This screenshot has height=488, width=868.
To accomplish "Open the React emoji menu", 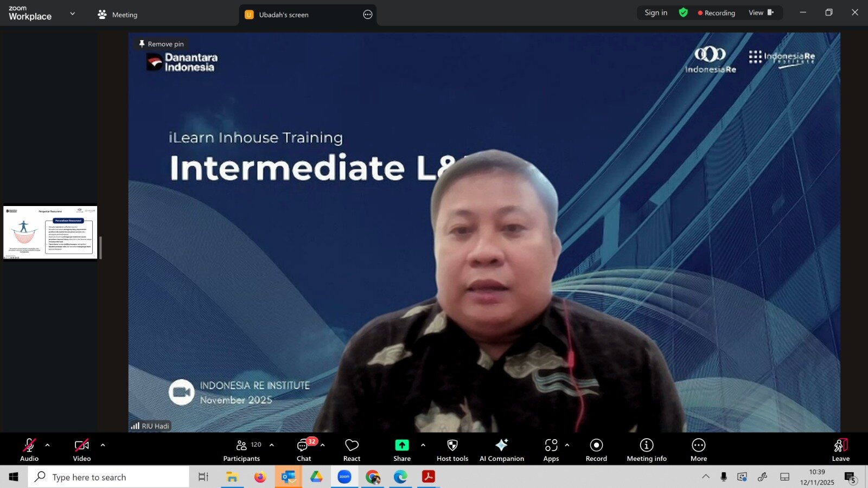I will (x=352, y=450).
